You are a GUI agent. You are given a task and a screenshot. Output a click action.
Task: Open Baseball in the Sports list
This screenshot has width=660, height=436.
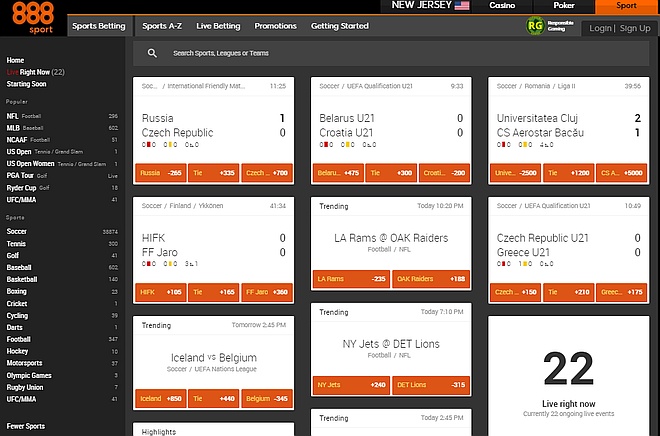click(62, 267)
